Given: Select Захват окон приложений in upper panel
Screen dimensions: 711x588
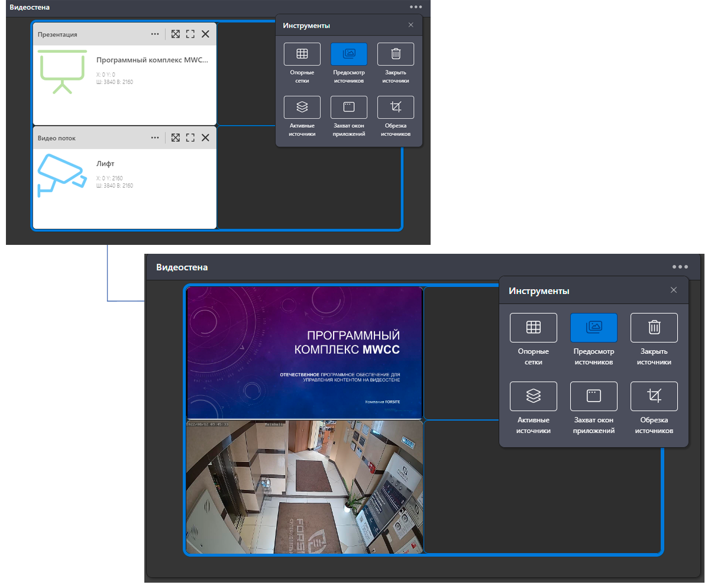Looking at the screenshot, I should [348, 107].
